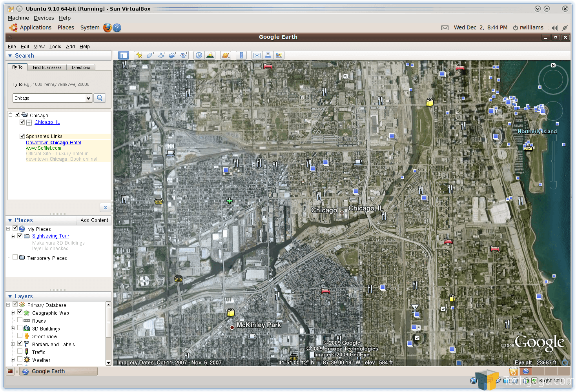This screenshot has height=392, width=576.
Task: Click the volume speaker icon
Action: click(x=554, y=28)
